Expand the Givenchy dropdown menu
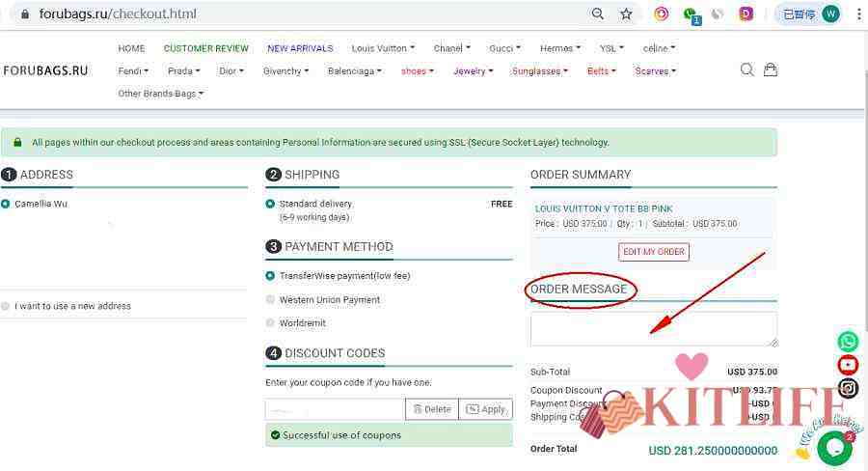868x471 pixels. (x=285, y=71)
